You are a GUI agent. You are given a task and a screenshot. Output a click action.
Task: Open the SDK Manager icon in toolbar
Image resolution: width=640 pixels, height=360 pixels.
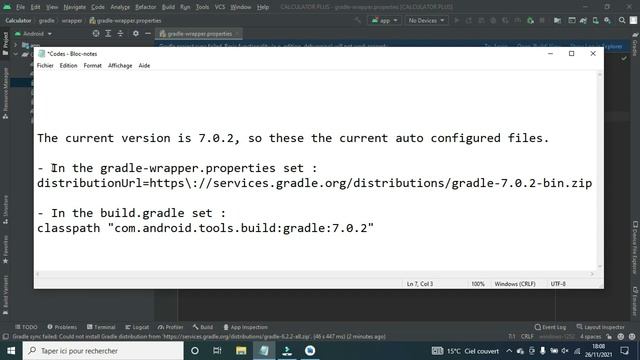pos(607,20)
